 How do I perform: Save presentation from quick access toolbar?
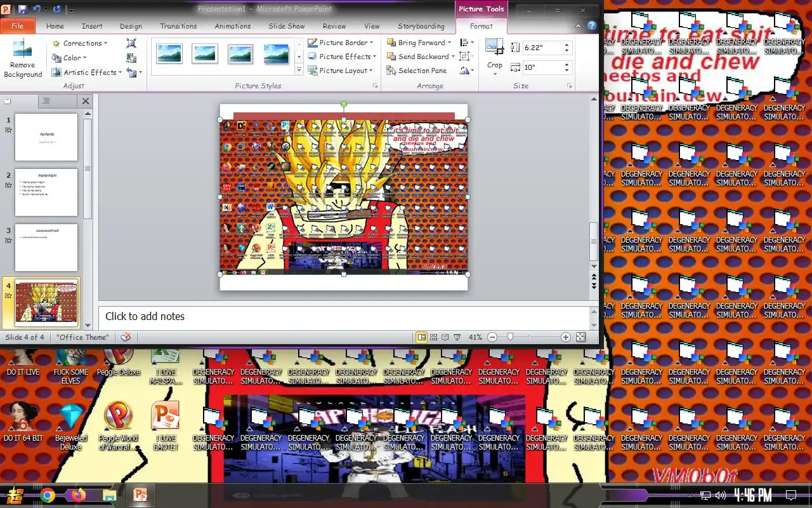[23, 10]
